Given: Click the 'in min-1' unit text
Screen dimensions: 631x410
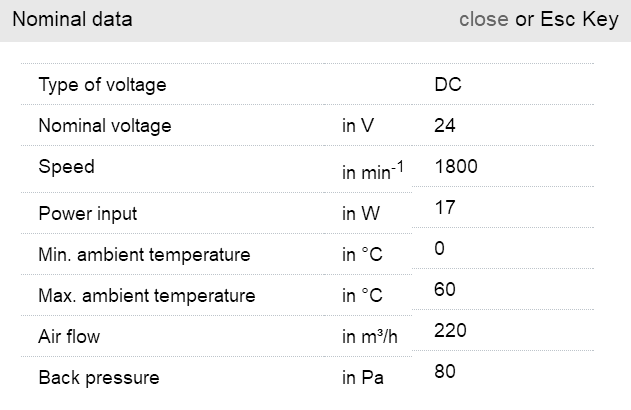Looking at the screenshot, I should (x=372, y=172).
